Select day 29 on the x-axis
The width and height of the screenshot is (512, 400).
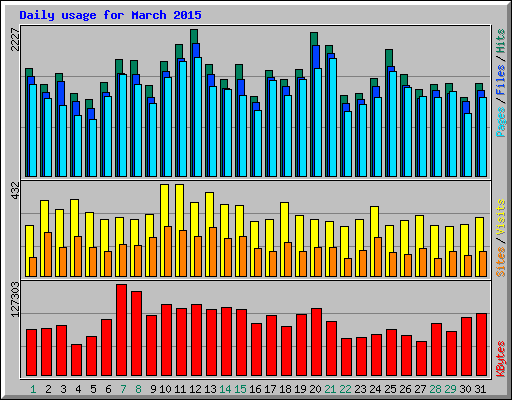pos(450,389)
